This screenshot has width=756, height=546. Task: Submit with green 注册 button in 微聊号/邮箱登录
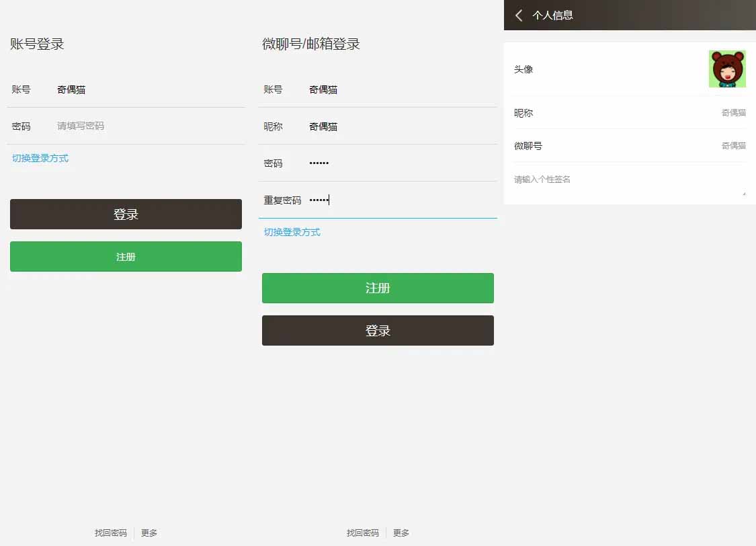pyautogui.click(x=378, y=288)
